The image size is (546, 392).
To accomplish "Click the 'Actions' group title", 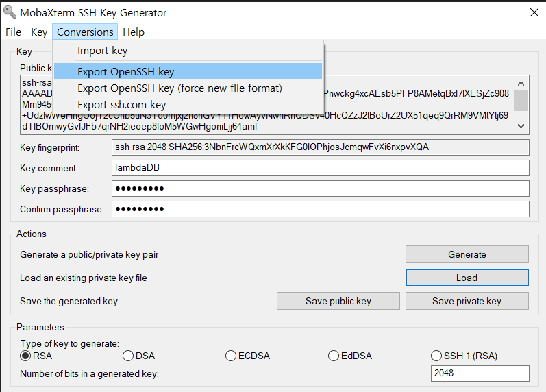I will click(x=32, y=234).
